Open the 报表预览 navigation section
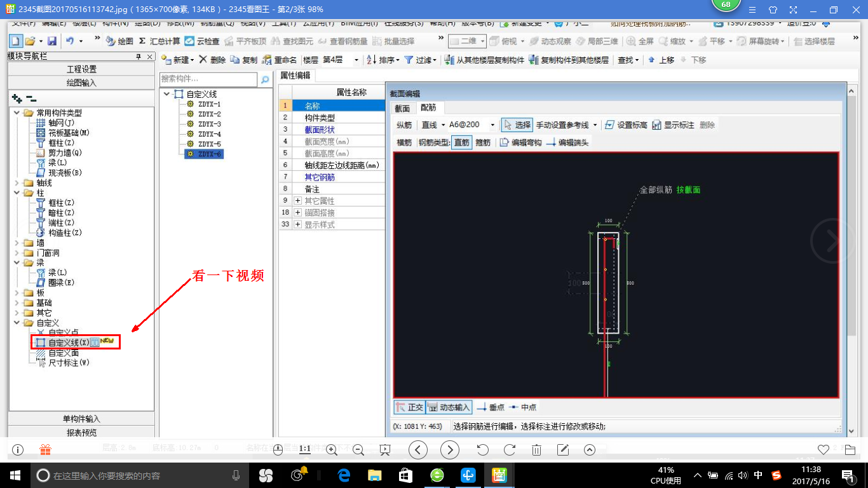This screenshot has height=488, width=868. tap(81, 432)
